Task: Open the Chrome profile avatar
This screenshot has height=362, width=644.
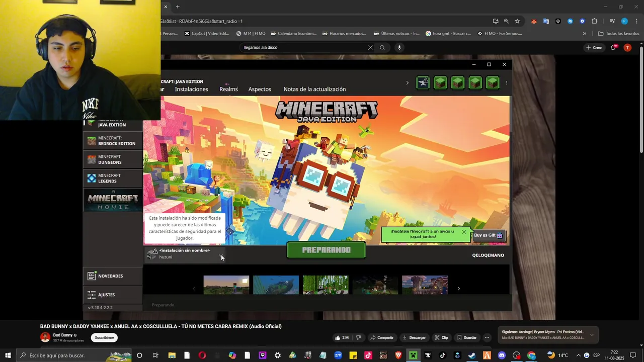Action: point(624,21)
